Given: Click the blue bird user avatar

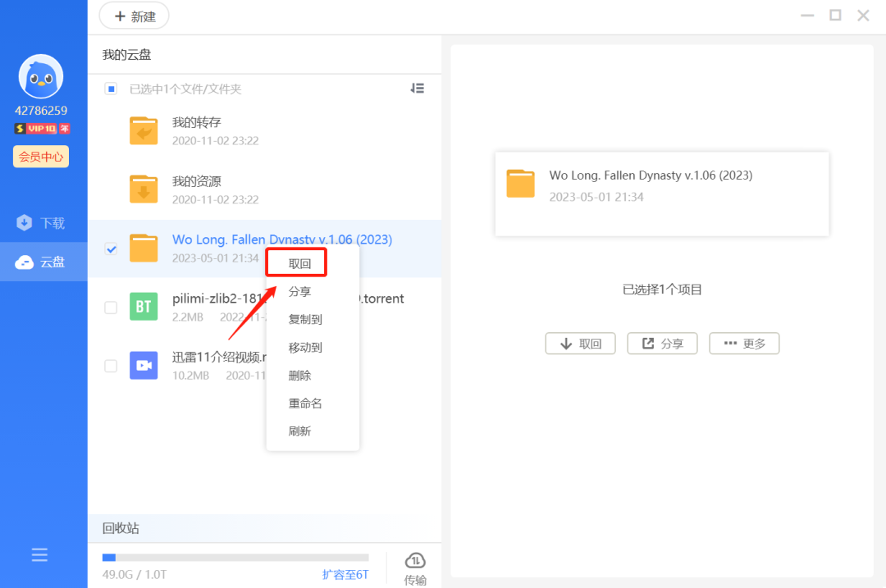Looking at the screenshot, I should pos(41,77).
